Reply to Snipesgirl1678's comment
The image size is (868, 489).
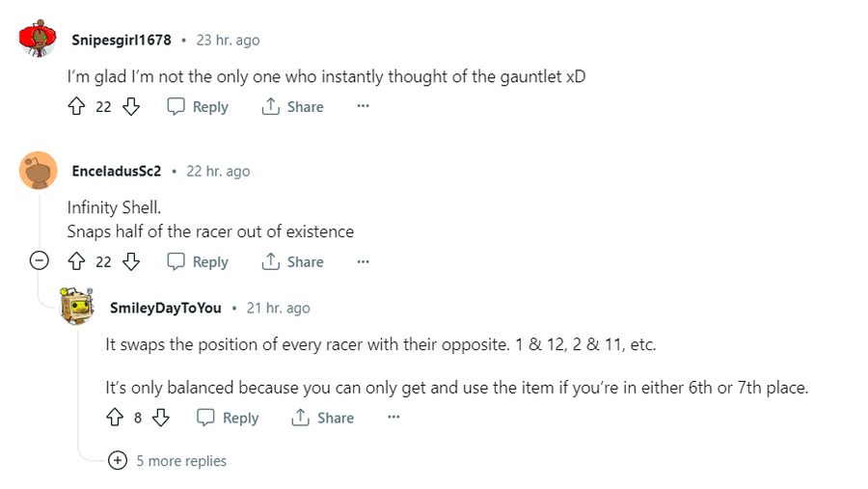point(198,107)
